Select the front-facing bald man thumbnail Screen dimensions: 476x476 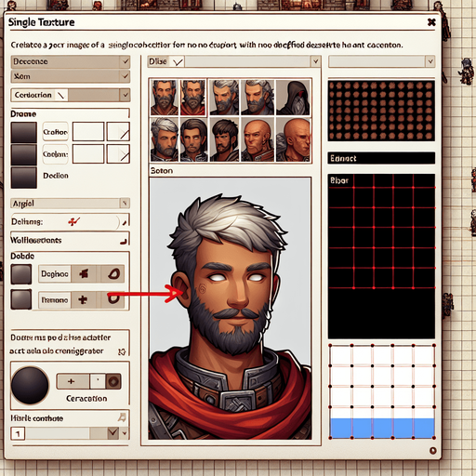[258, 139]
